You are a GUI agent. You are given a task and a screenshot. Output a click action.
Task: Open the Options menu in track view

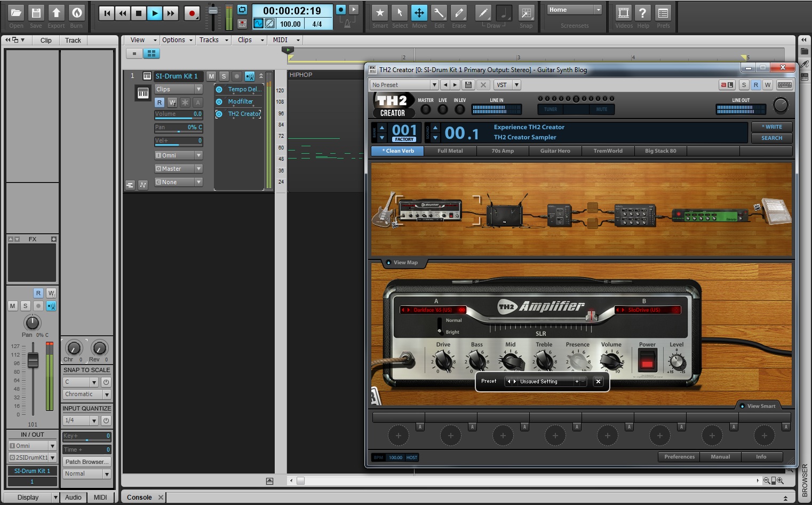(177, 40)
